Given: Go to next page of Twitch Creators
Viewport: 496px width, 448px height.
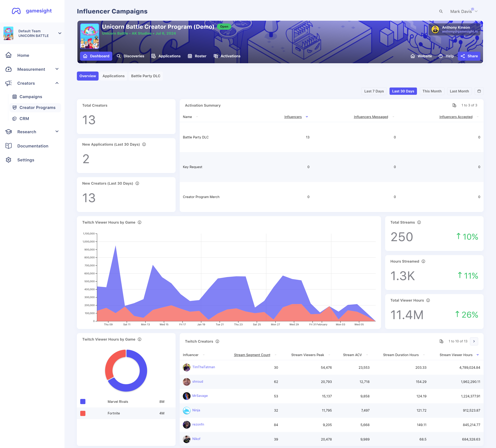Looking at the screenshot, I should (474, 341).
